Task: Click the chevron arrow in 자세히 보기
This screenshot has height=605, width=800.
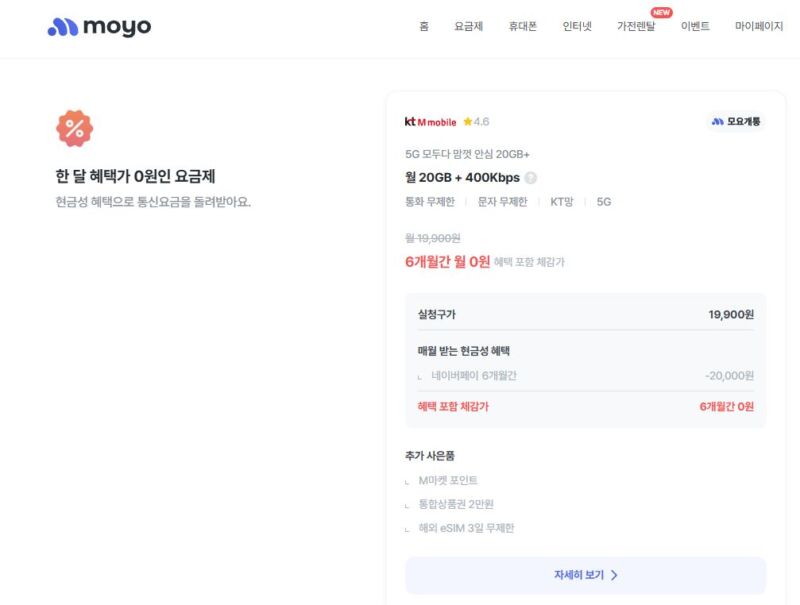Action: (614, 575)
